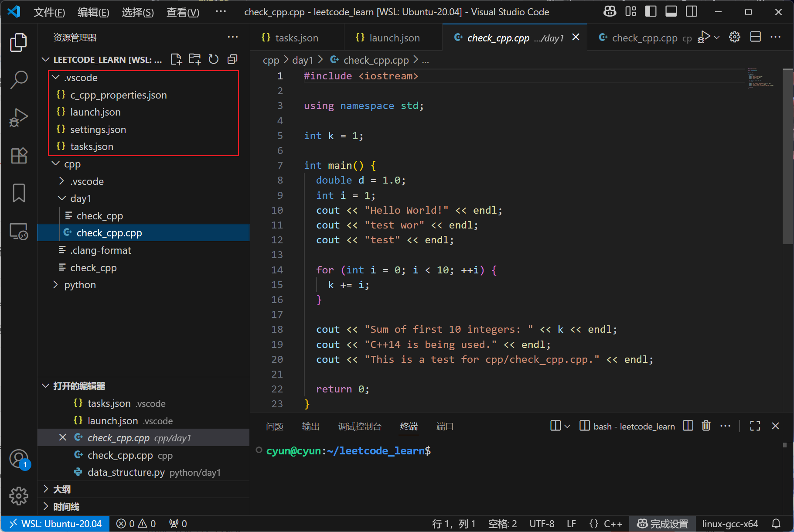The width and height of the screenshot is (794, 532).
Task: Click New Folder icon in explorer header
Action: coord(195,59)
